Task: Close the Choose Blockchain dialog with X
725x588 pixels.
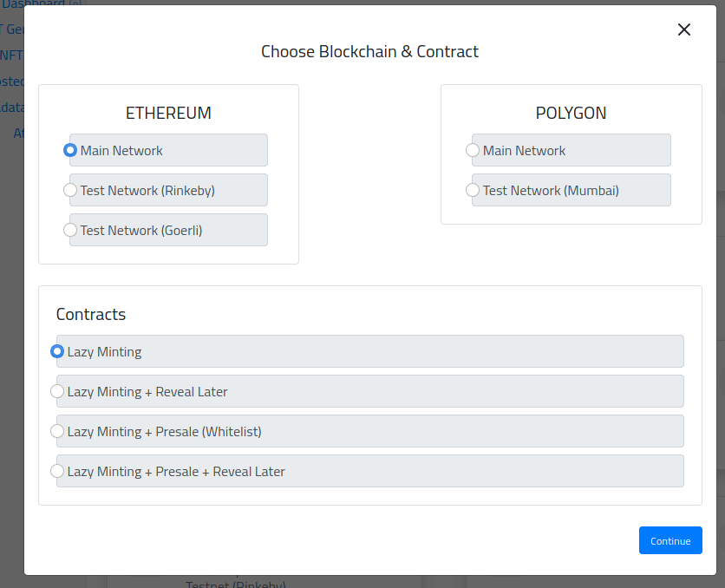Action: coord(683,29)
